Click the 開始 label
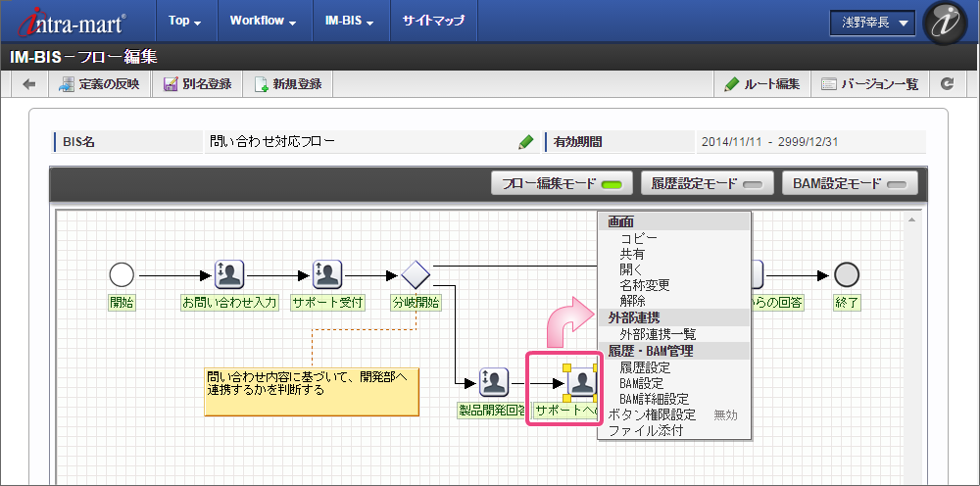The width and height of the screenshot is (980, 486). pos(122,303)
